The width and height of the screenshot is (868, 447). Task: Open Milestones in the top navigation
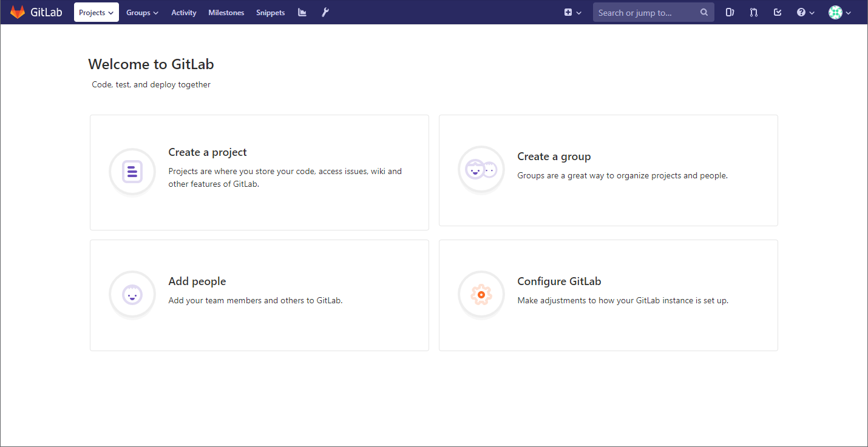pos(226,12)
